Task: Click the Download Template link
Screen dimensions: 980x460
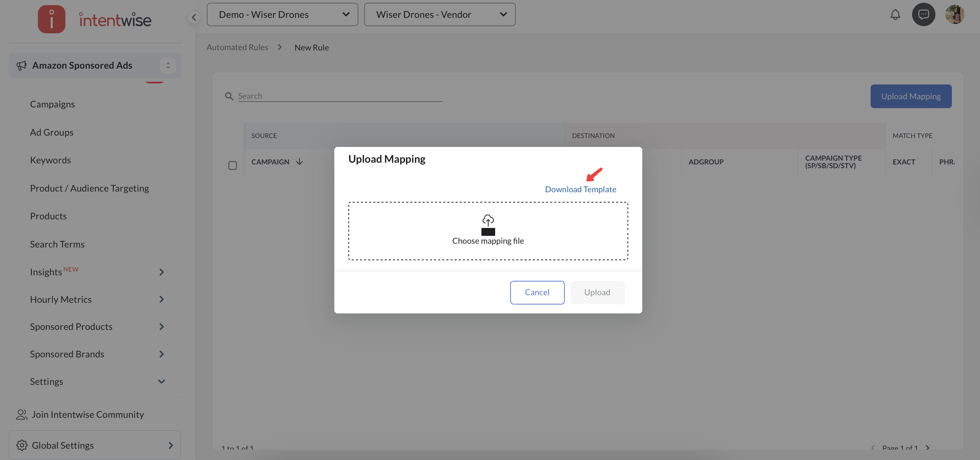Action: point(580,189)
